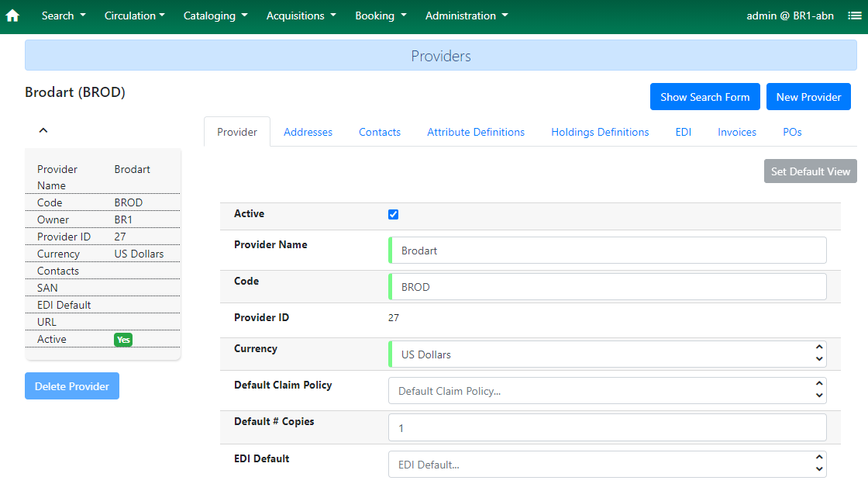The width and height of the screenshot is (868, 484).
Task: Open the Administration menu
Action: (467, 16)
